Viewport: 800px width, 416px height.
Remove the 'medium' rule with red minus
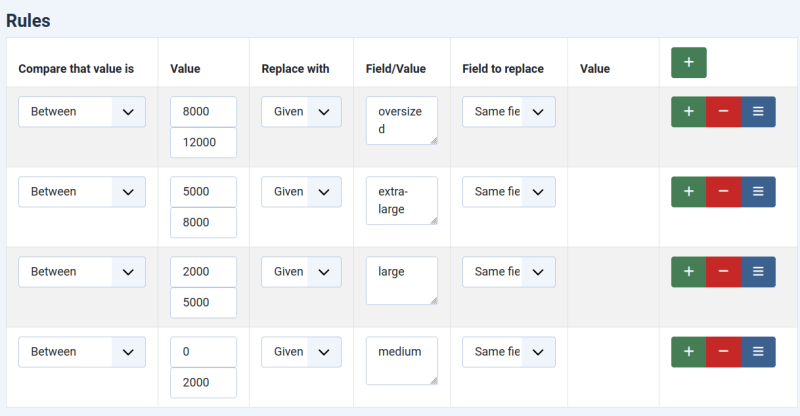point(723,352)
